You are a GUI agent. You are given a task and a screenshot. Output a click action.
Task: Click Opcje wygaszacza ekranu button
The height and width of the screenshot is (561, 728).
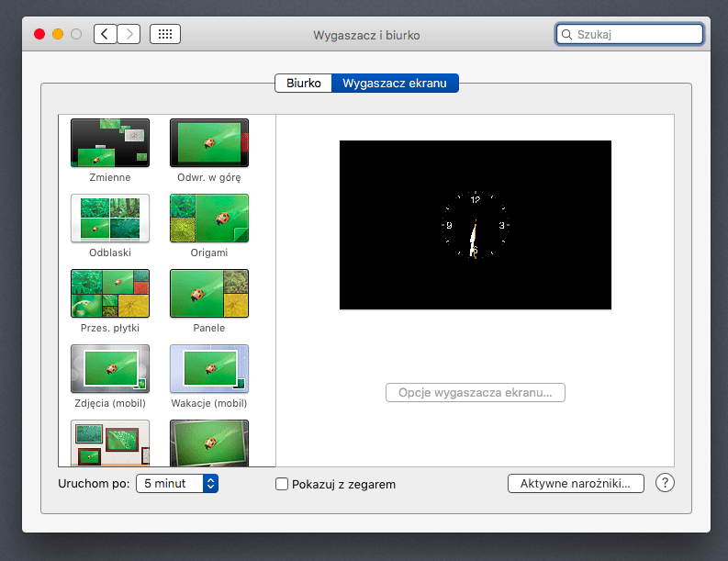475,392
